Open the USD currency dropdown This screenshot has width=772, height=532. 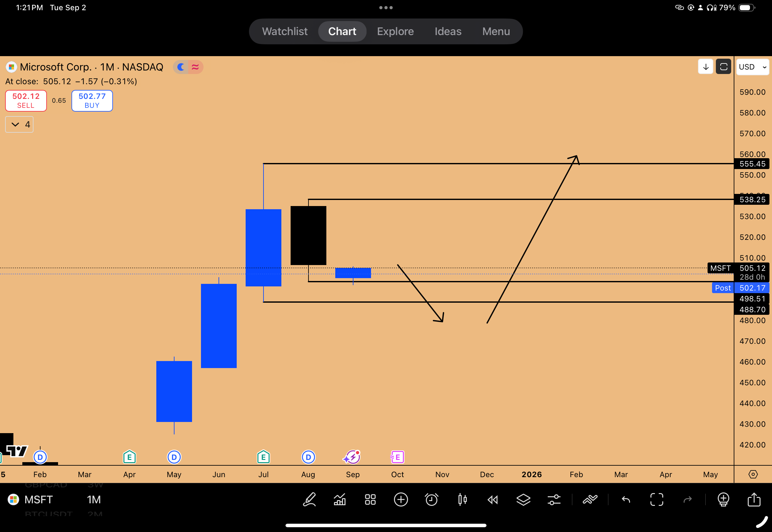tap(752, 67)
